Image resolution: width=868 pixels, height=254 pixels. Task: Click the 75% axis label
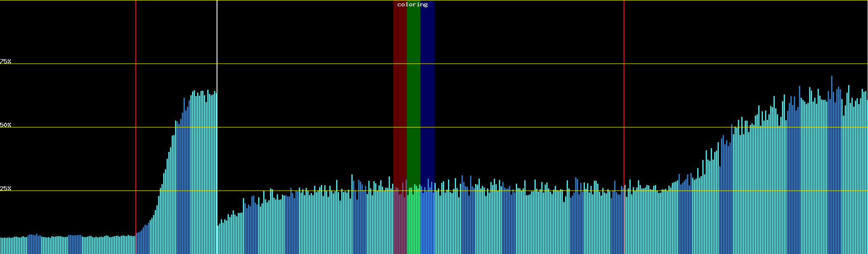point(6,61)
